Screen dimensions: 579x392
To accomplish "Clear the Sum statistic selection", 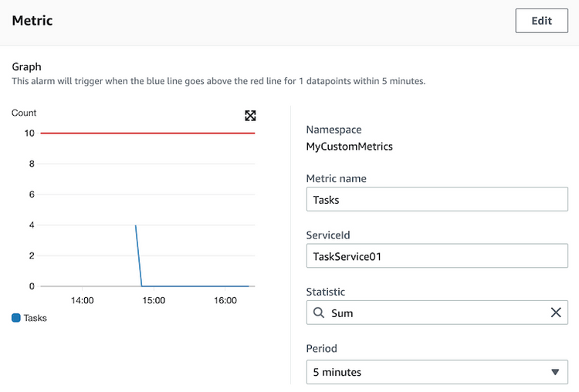I will (556, 313).
